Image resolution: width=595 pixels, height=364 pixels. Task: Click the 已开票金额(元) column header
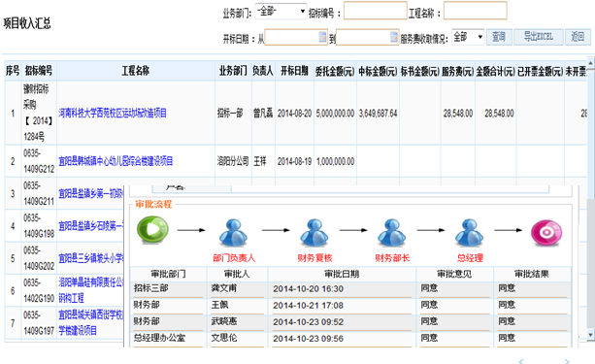coord(540,71)
